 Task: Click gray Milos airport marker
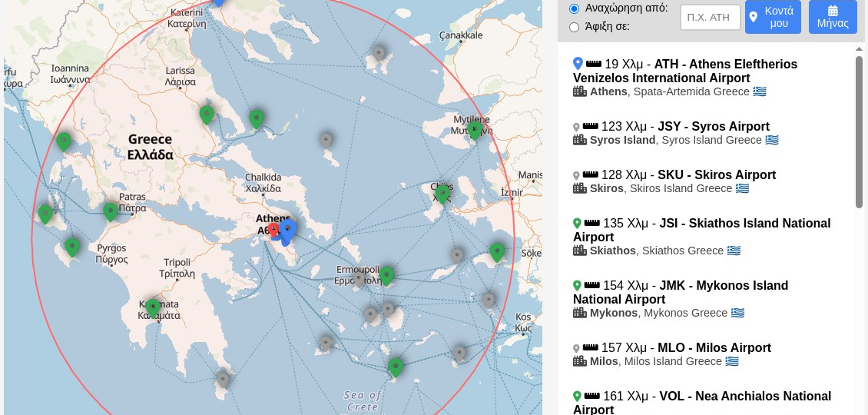tap(326, 343)
